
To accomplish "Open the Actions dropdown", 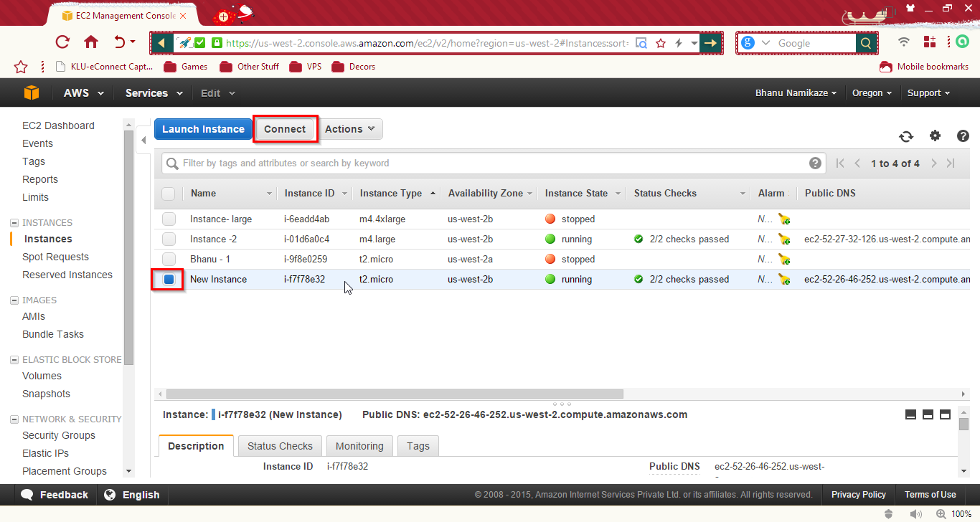I will 350,129.
